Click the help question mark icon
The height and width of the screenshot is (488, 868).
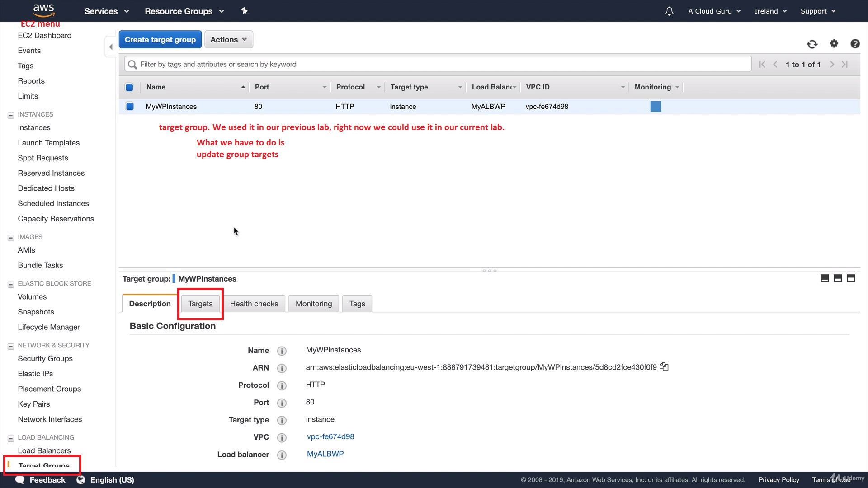855,44
